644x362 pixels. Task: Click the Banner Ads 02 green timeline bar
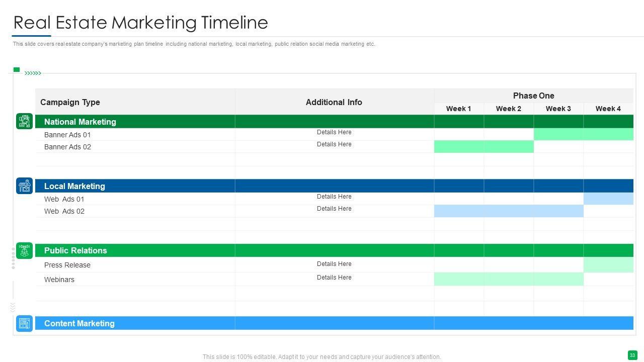coord(484,147)
